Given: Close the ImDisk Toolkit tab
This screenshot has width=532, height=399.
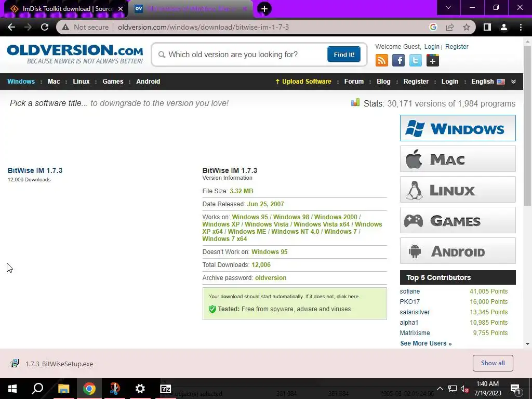Looking at the screenshot, I should (121, 9).
